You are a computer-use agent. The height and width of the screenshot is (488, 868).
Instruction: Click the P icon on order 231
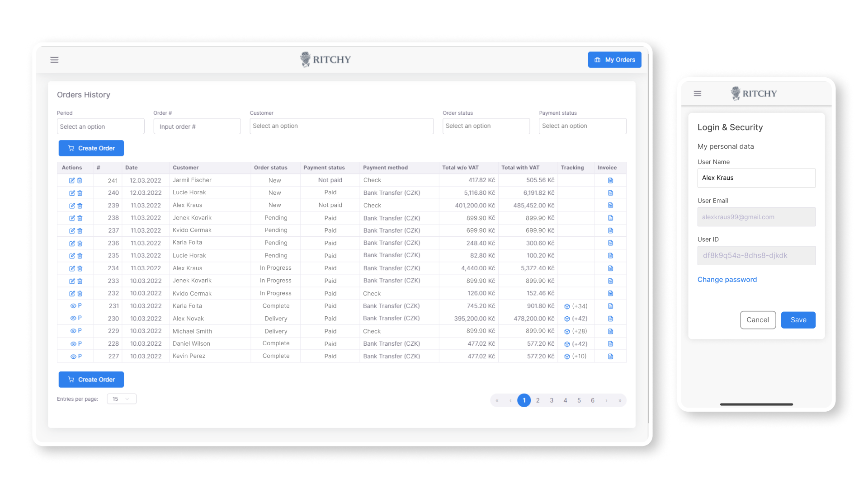point(80,306)
